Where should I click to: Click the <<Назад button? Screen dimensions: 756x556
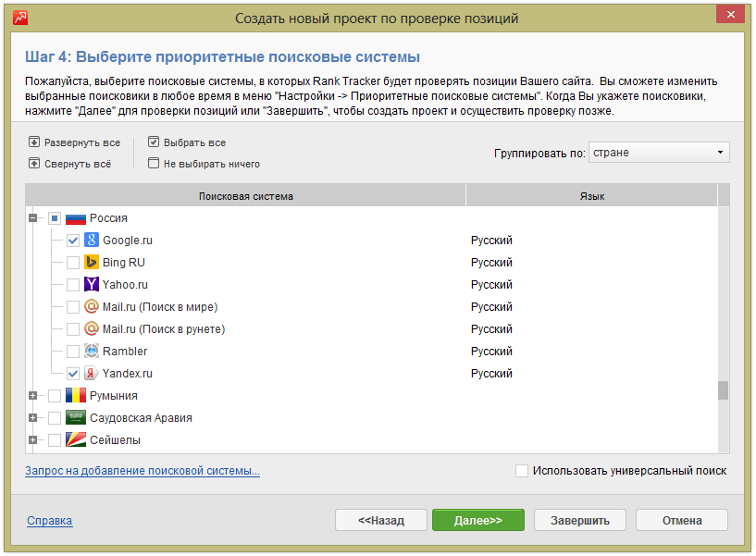point(381,520)
